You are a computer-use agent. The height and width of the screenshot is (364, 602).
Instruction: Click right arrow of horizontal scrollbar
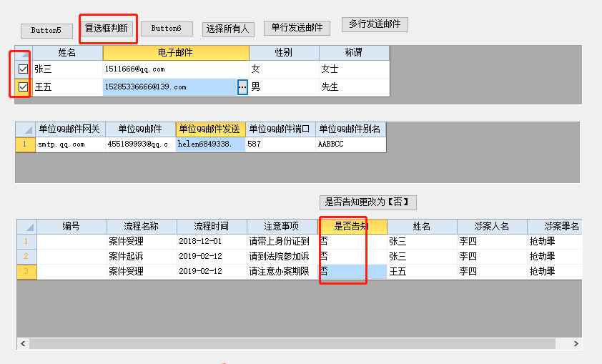point(576,344)
